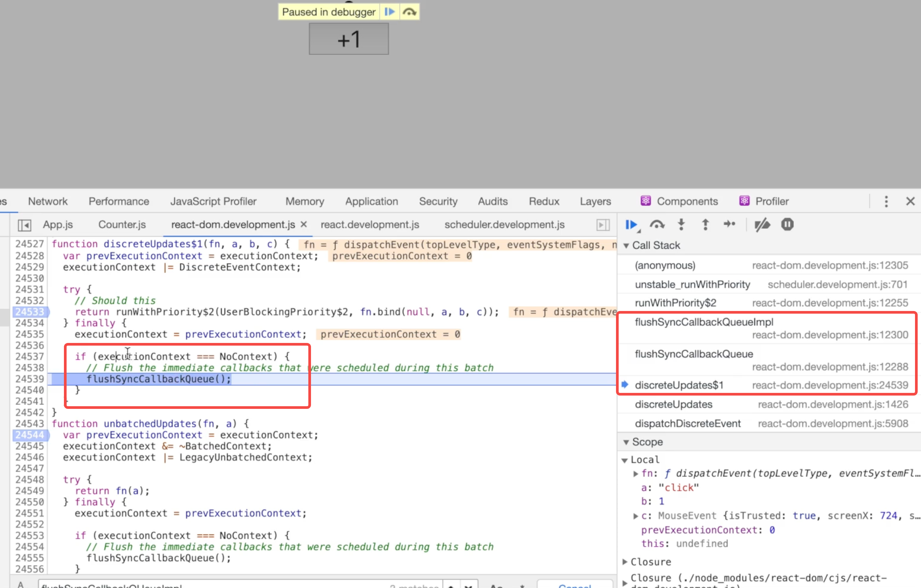Click the Step icon in debugger toolbar

point(730,224)
